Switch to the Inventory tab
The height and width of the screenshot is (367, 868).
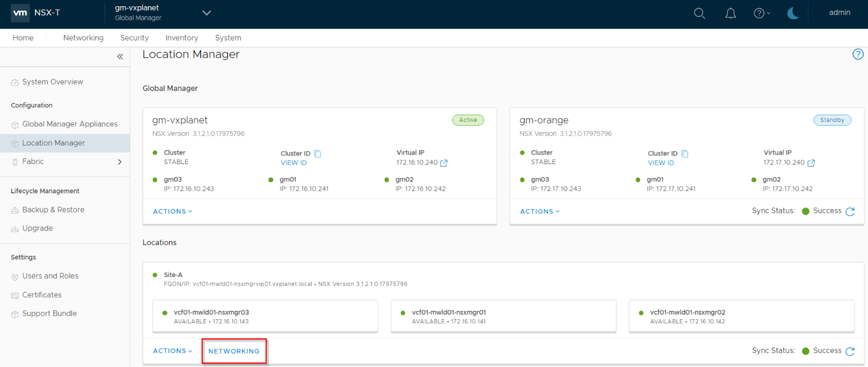point(181,38)
